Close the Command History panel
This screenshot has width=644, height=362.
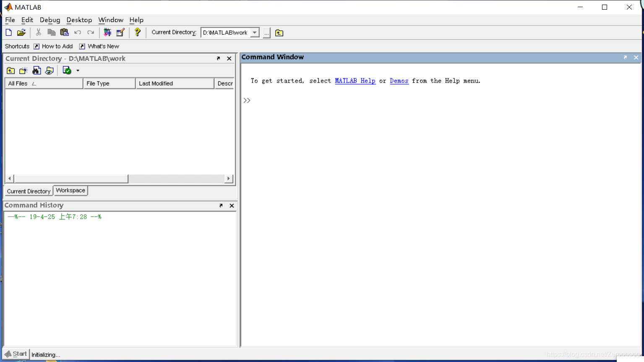coord(232,205)
